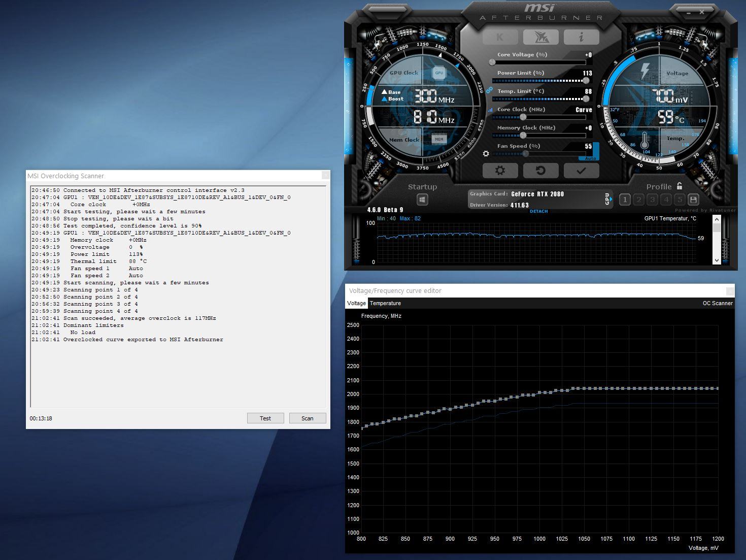Click the monitoring graph scroll up arrow
The width and height of the screenshot is (746, 560).
point(717,219)
